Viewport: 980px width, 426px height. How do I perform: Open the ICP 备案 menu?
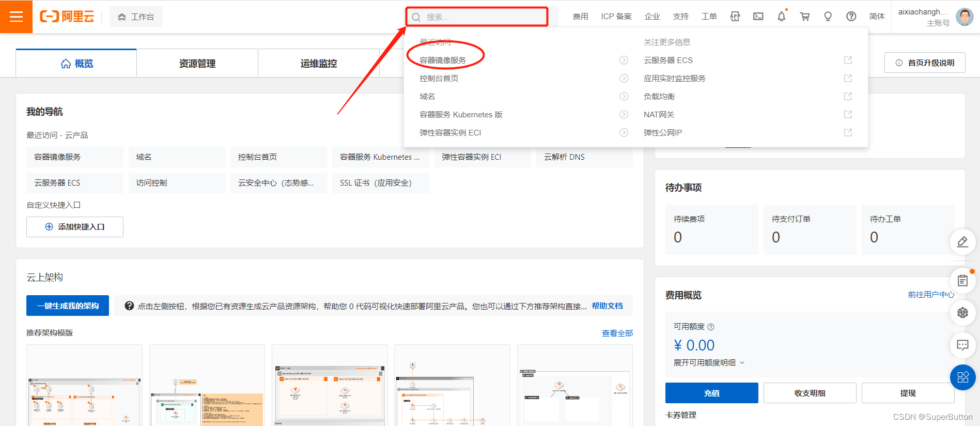click(x=616, y=17)
